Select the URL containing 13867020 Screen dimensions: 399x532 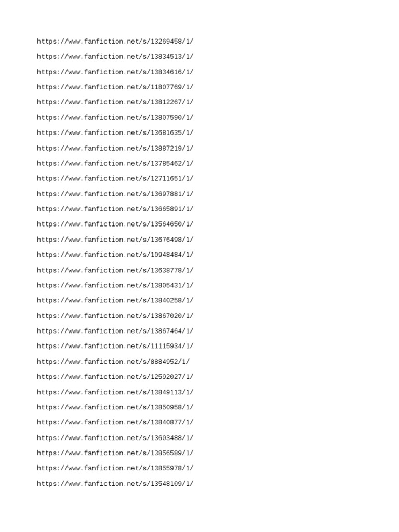point(115,316)
